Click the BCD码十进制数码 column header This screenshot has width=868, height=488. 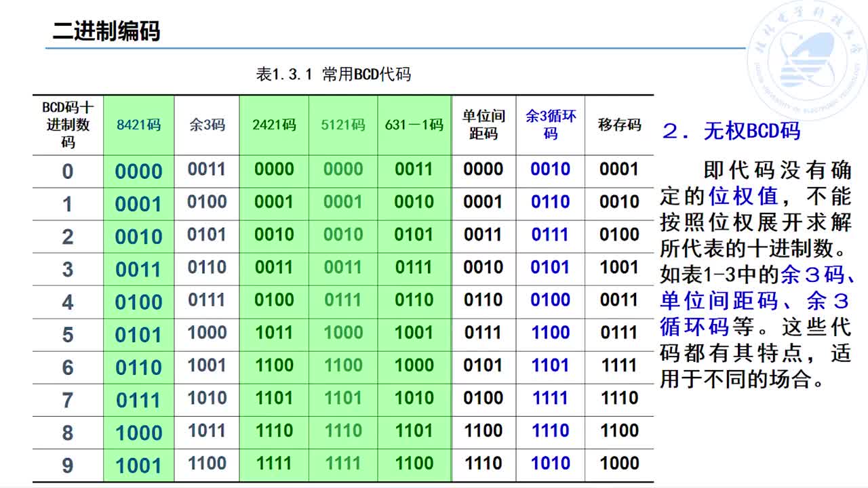[x=68, y=125]
